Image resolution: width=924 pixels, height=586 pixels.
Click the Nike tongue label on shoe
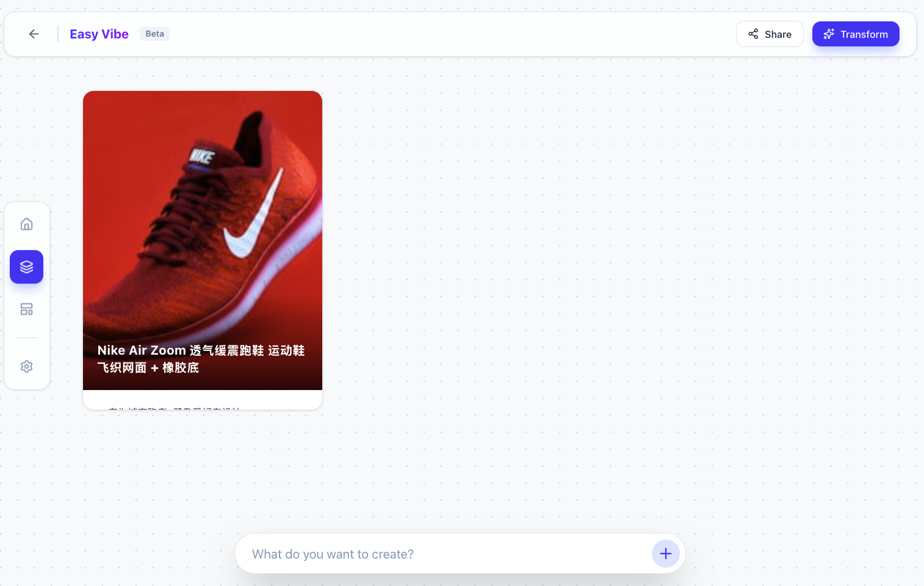pos(201,157)
